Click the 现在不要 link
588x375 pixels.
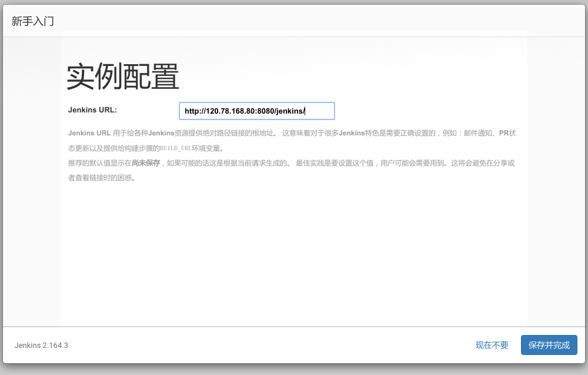pos(492,345)
